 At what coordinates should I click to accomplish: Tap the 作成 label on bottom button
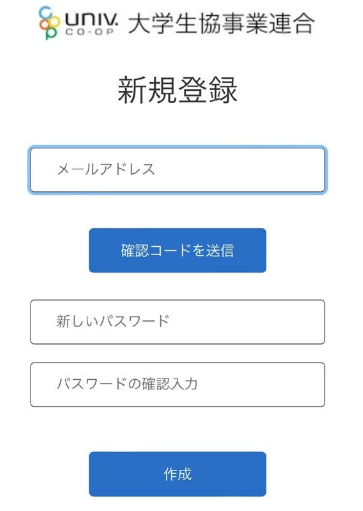tap(177, 474)
